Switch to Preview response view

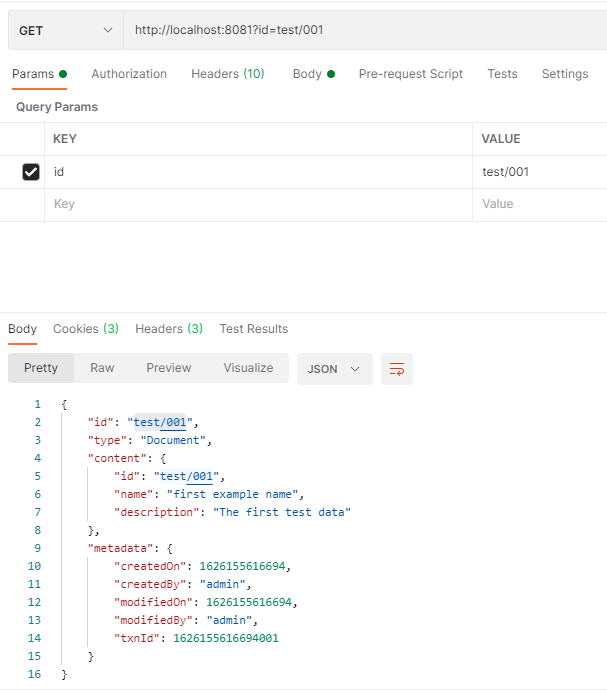click(x=168, y=368)
